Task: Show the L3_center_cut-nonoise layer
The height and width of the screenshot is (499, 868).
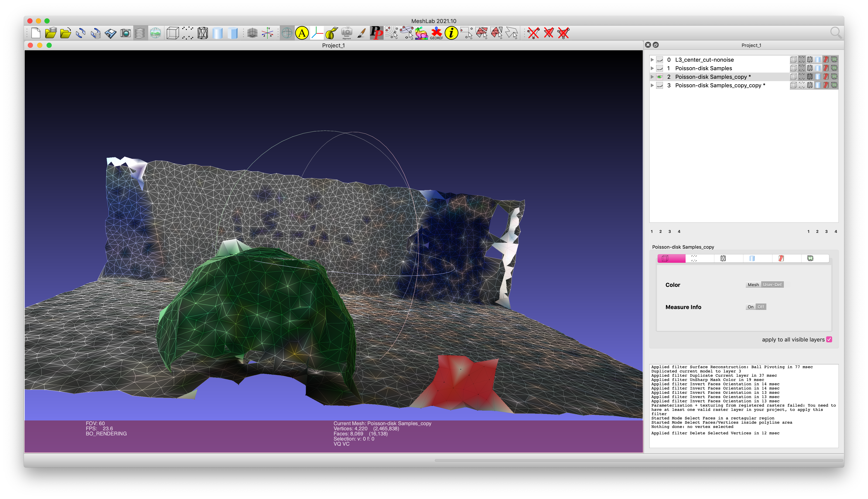Action: point(660,60)
